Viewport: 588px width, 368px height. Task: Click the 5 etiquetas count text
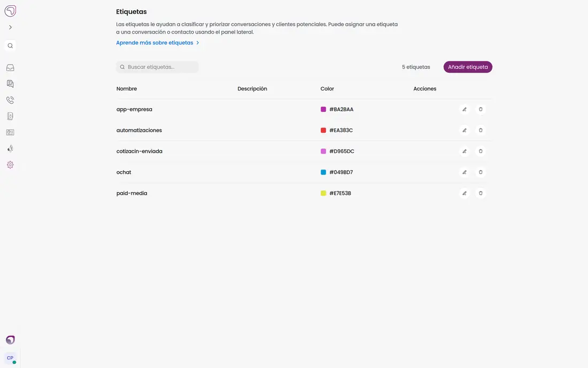[416, 67]
